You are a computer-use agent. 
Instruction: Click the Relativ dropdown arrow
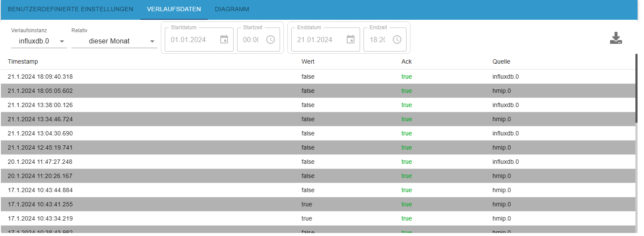click(x=152, y=41)
